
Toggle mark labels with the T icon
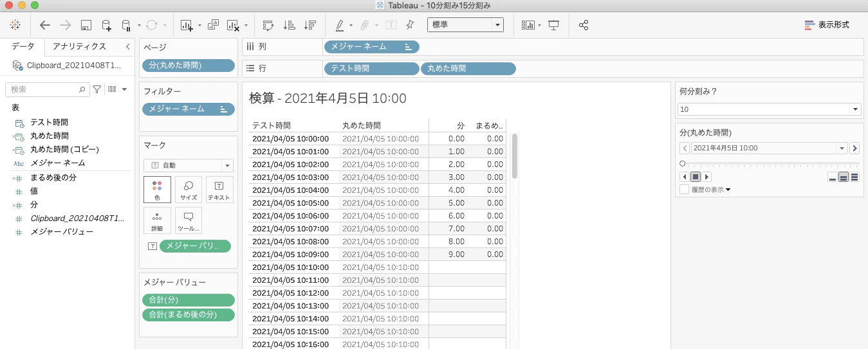(x=391, y=25)
